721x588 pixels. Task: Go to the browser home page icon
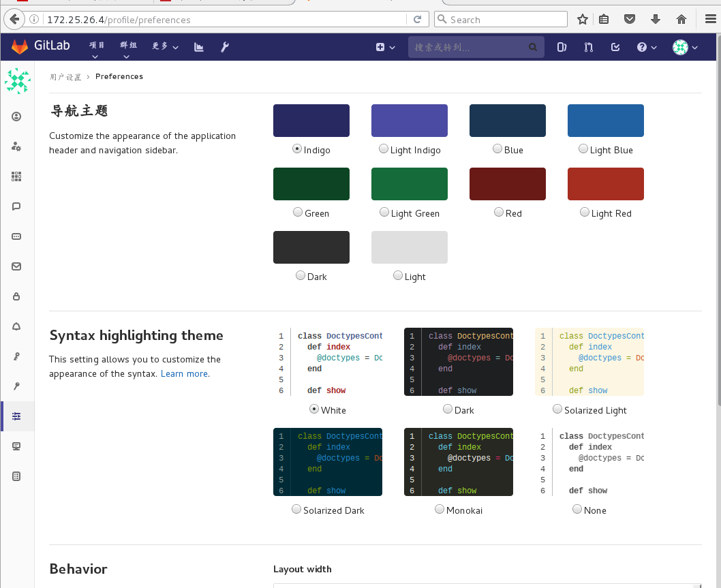pos(681,19)
